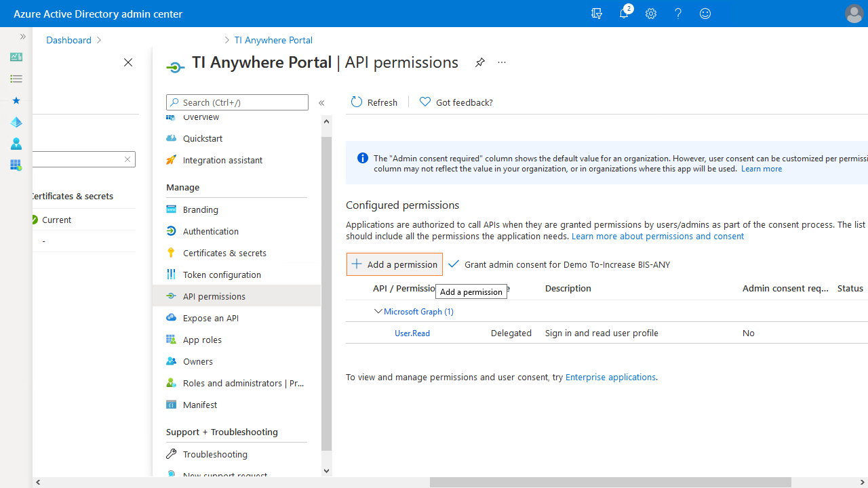This screenshot has height=488, width=868.
Task: Click the horizontal scrollbar thumb
Action: [610, 482]
